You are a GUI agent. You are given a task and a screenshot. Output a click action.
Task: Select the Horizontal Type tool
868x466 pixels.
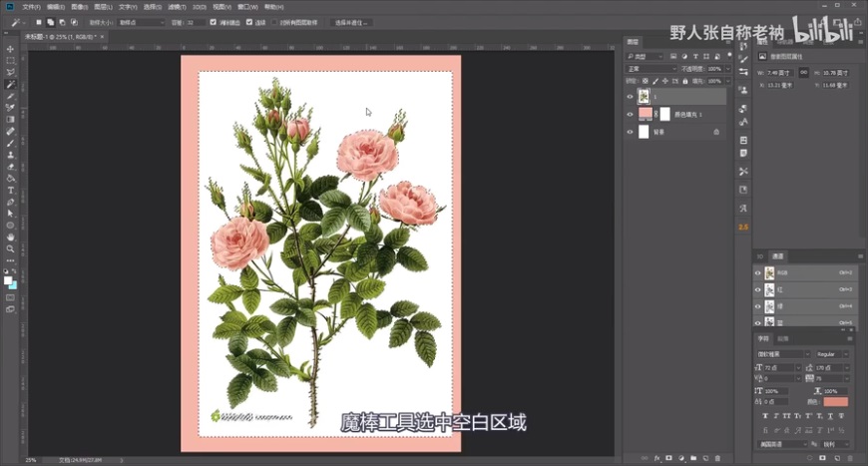[x=10, y=191]
